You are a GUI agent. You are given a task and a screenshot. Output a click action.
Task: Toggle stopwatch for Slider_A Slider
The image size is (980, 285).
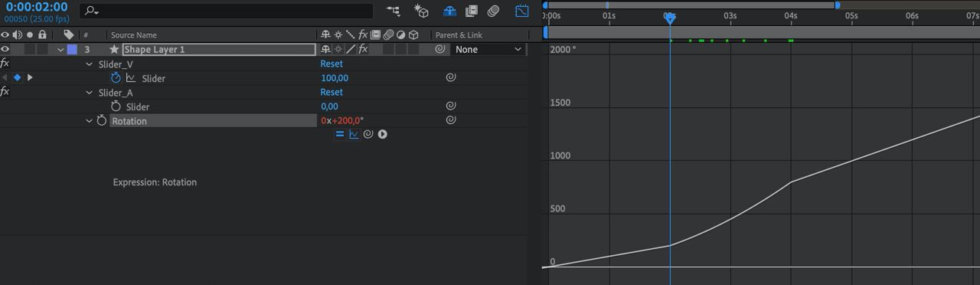[116, 106]
